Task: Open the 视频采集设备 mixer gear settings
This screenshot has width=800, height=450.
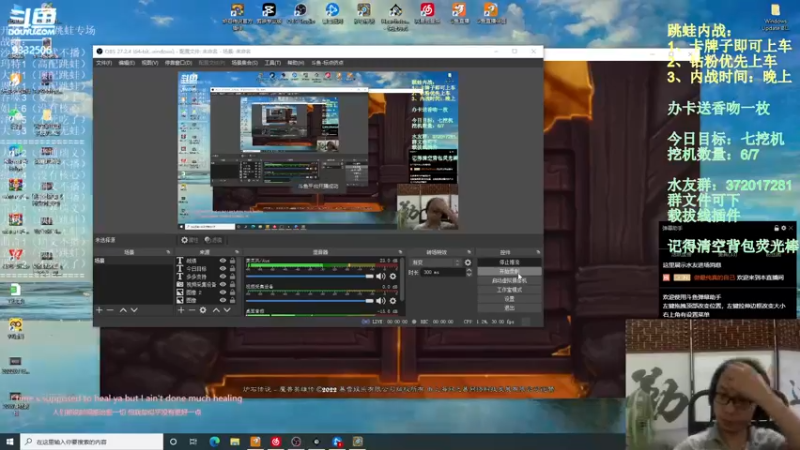Action: click(393, 301)
